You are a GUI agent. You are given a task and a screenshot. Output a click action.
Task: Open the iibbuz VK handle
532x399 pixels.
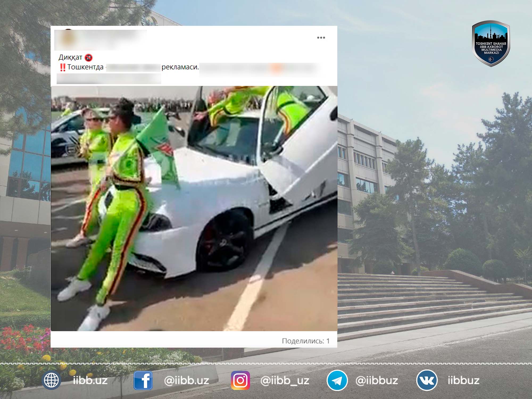(x=463, y=380)
